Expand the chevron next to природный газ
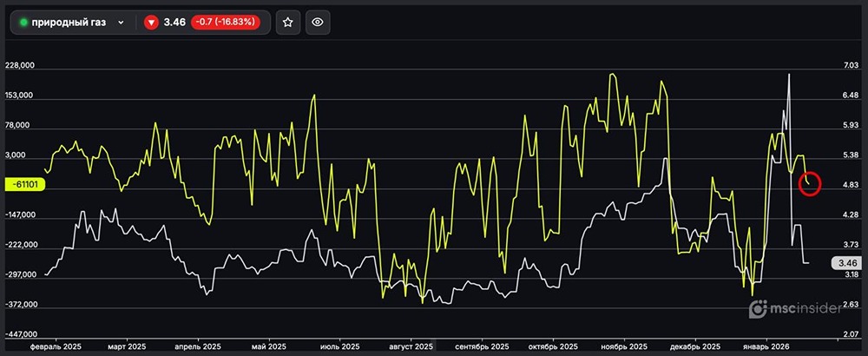 (121, 23)
